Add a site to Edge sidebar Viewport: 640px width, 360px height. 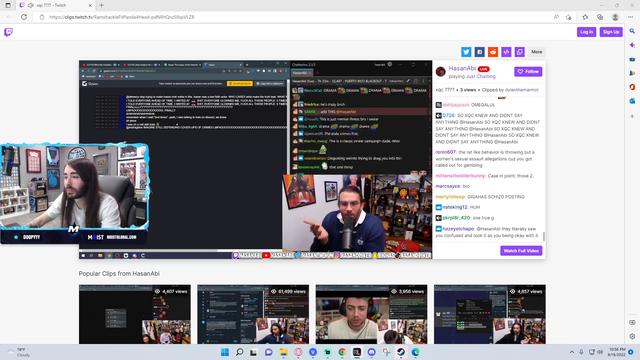click(632, 116)
